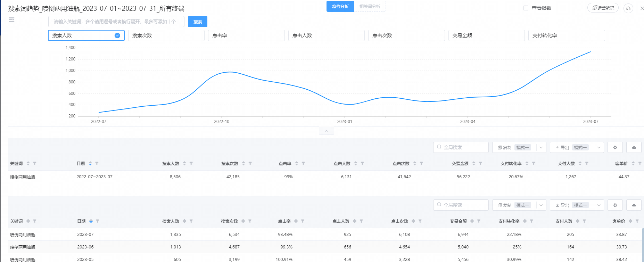Sort upper table by 搜索人数 column
Image resolution: width=644 pixels, height=262 pixels.
point(184,163)
